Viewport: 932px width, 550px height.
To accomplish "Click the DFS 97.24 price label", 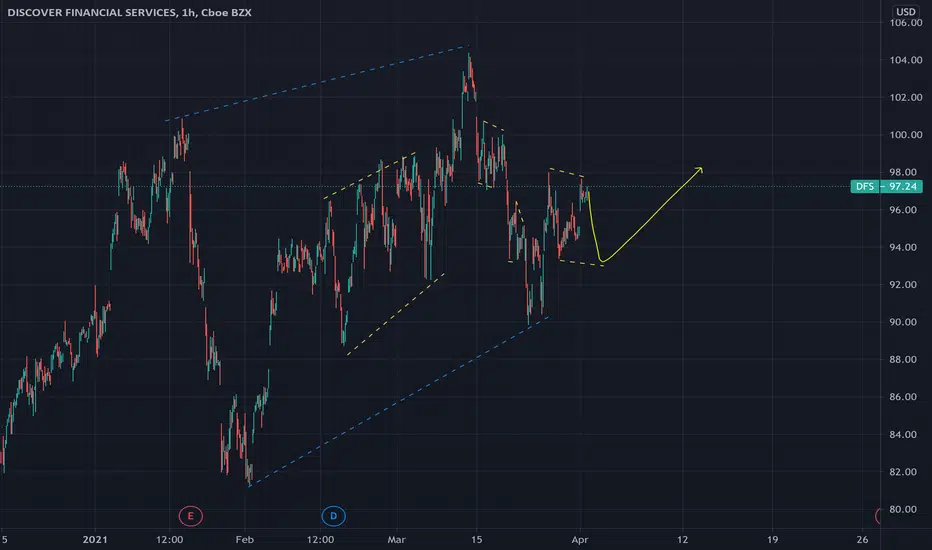I will click(x=886, y=187).
